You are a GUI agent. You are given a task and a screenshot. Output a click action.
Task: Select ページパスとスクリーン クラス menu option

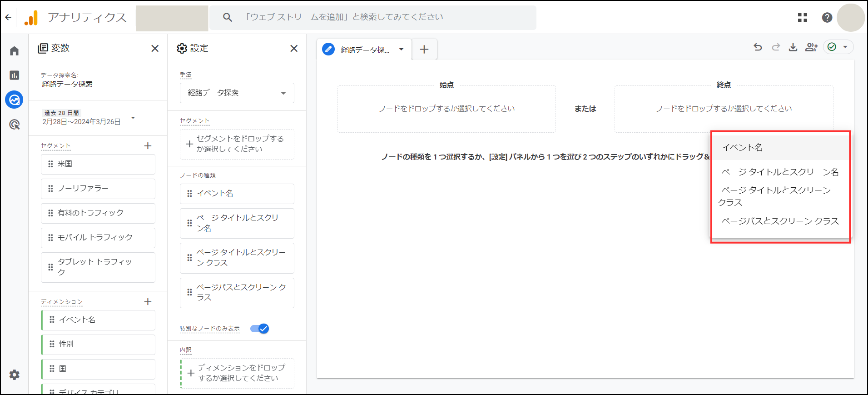[x=780, y=221]
